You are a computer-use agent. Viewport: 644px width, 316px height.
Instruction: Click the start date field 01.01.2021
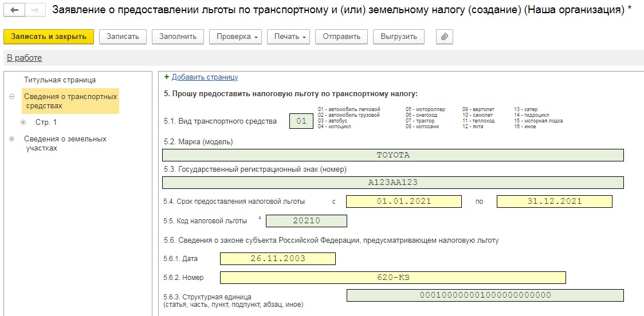point(404,202)
